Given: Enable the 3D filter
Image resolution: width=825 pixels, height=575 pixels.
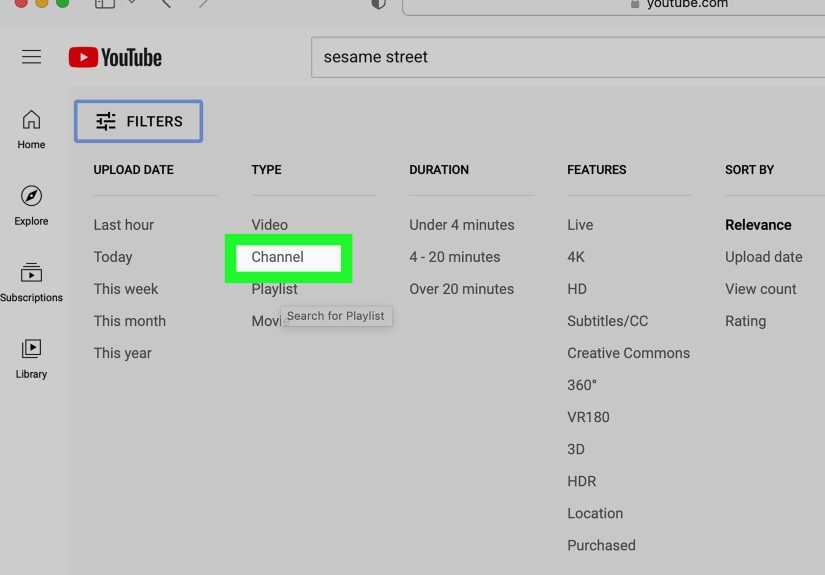Looking at the screenshot, I should pyautogui.click(x=576, y=449).
